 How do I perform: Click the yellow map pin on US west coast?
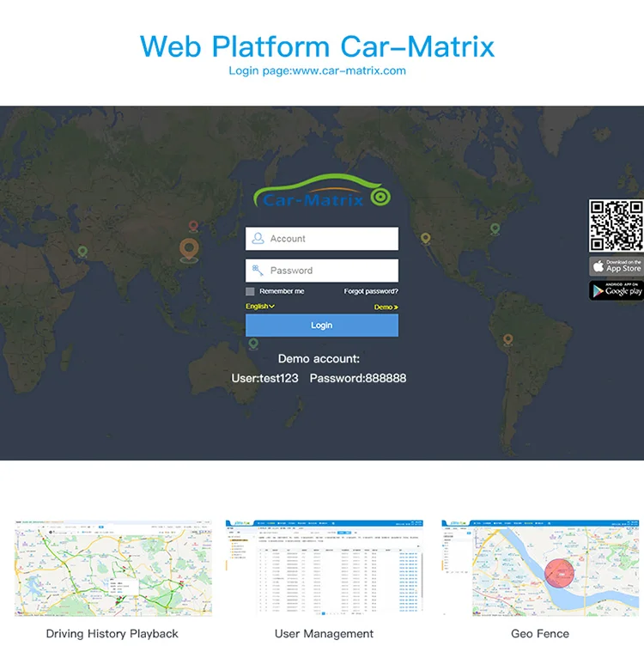click(x=425, y=239)
